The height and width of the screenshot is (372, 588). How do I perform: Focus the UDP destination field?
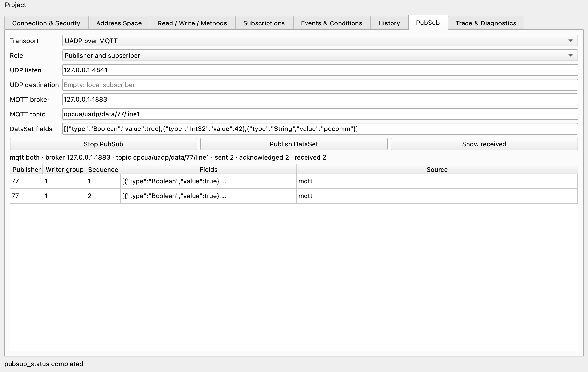320,85
